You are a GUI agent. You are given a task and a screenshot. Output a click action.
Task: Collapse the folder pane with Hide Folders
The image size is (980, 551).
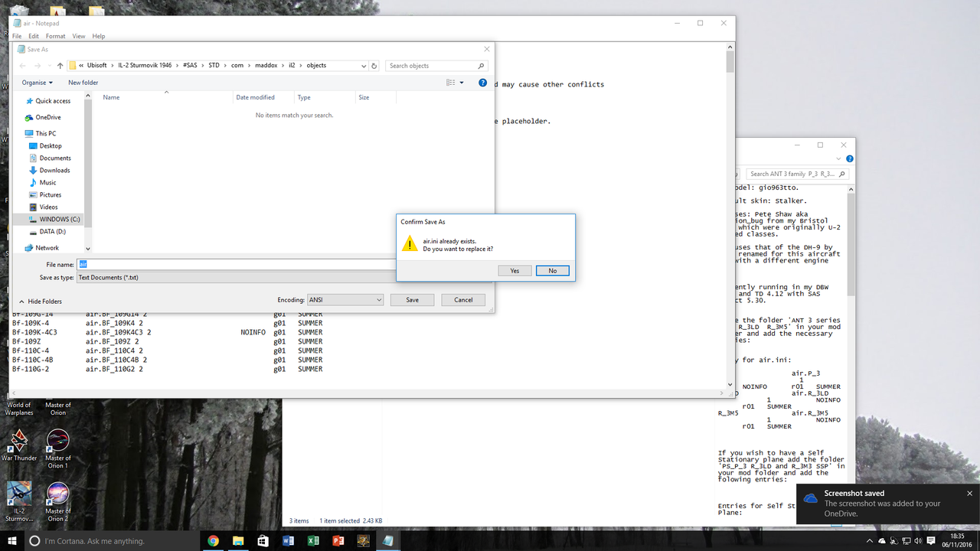(x=40, y=302)
